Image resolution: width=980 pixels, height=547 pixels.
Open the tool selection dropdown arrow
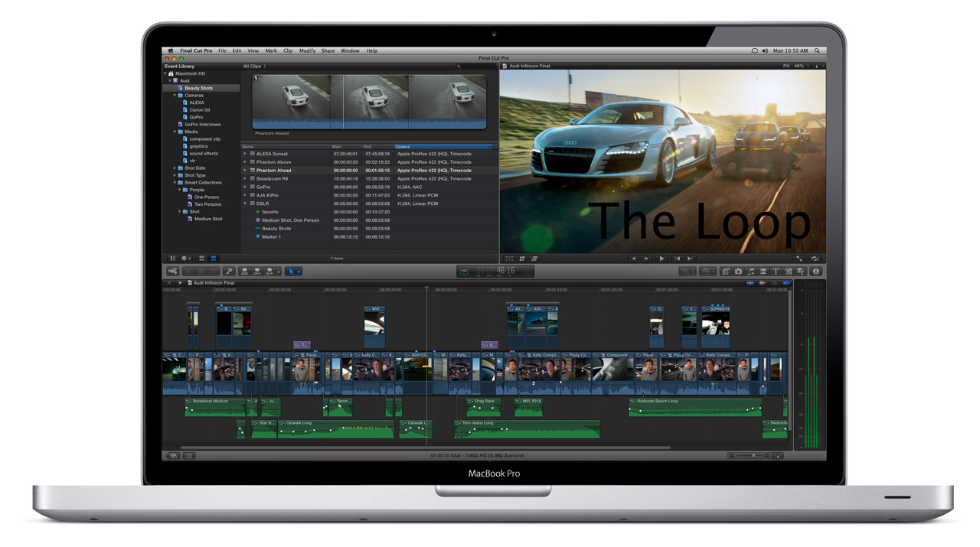pyautogui.click(x=299, y=272)
